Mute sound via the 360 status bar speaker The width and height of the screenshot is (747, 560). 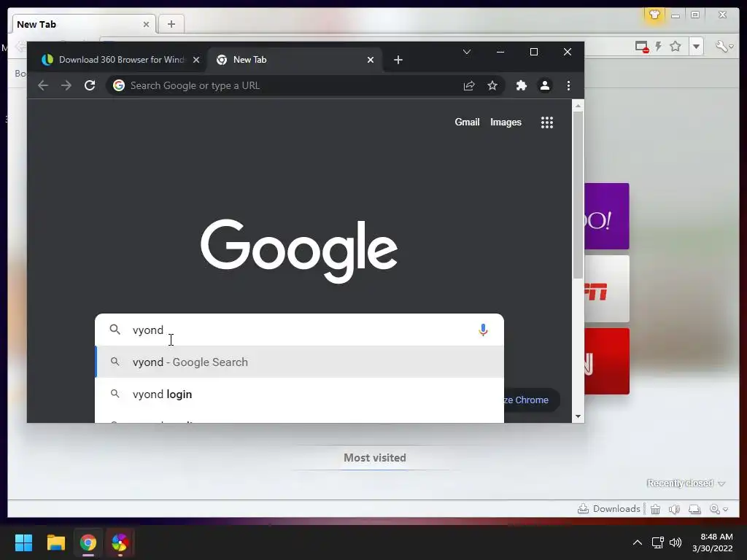[674, 509]
